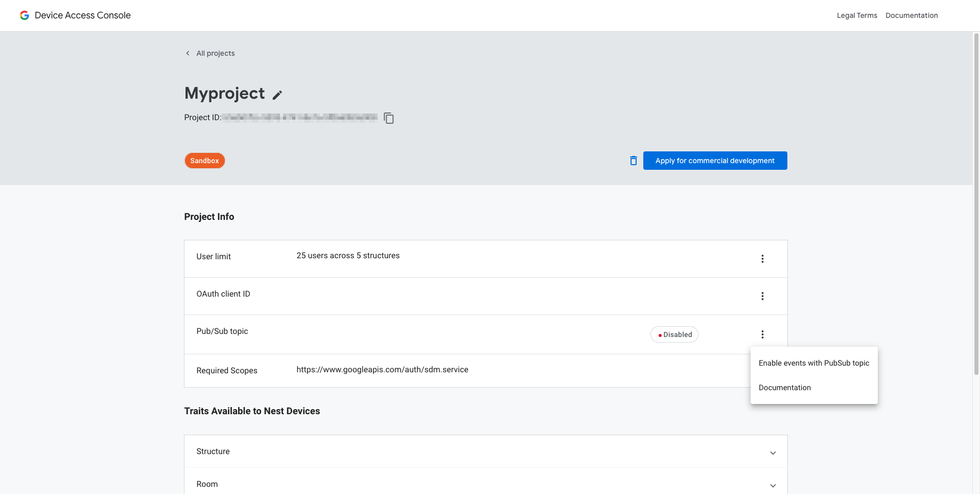Open the User limit options menu

point(762,259)
